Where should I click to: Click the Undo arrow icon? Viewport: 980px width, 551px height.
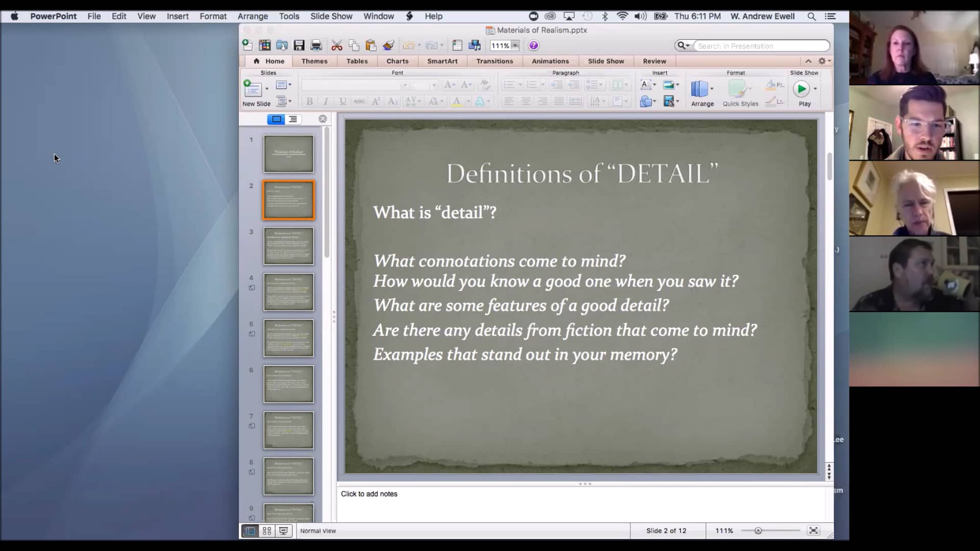(409, 45)
